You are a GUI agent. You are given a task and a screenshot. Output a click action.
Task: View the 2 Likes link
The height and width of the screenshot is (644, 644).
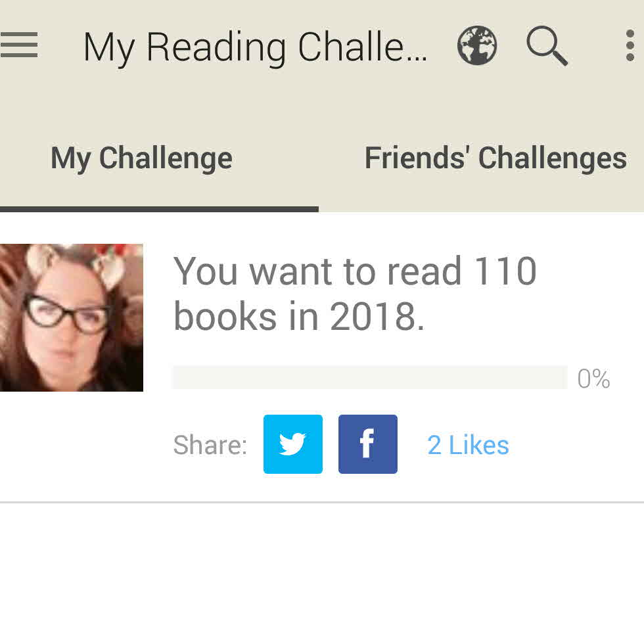point(468,446)
